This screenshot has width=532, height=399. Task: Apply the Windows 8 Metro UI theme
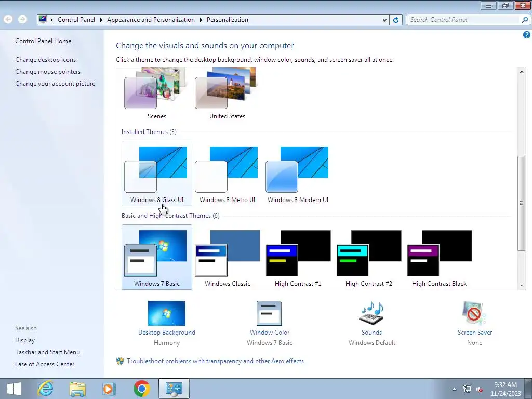pyautogui.click(x=227, y=174)
